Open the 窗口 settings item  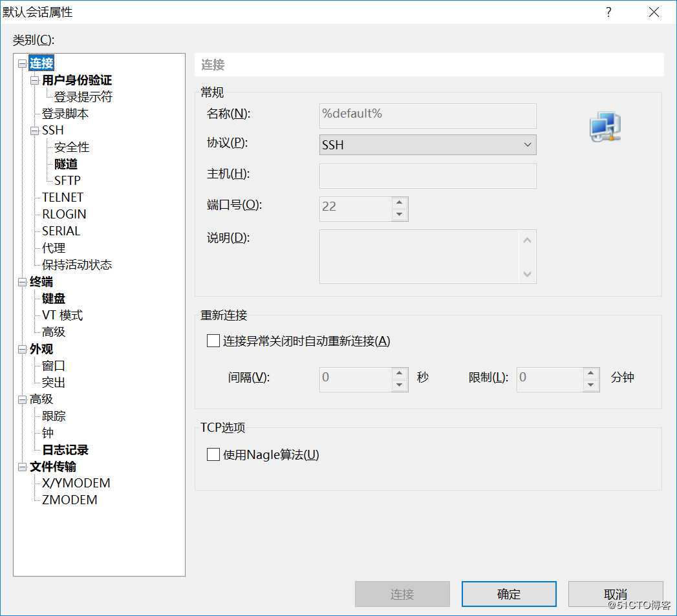[x=54, y=366]
